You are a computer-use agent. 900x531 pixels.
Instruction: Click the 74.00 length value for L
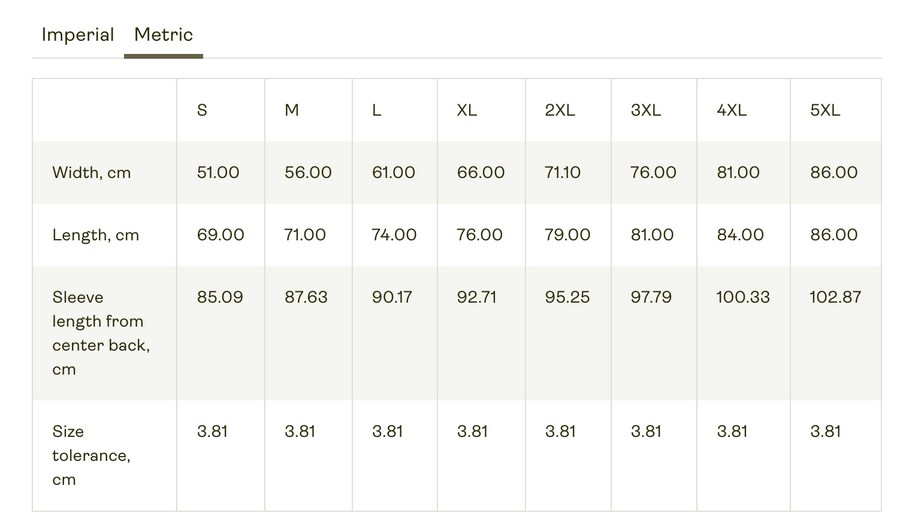(x=394, y=235)
